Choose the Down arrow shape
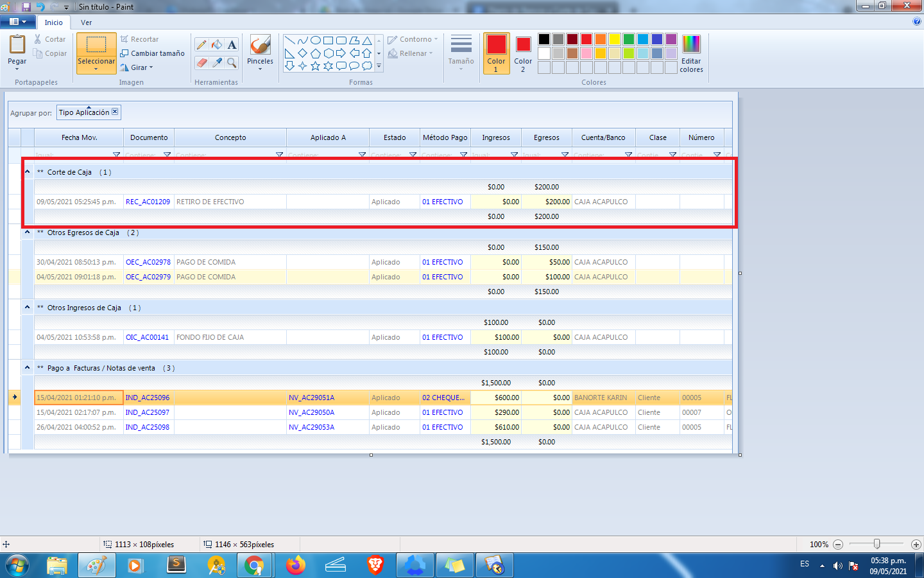This screenshot has height=578, width=924. pyautogui.click(x=289, y=66)
